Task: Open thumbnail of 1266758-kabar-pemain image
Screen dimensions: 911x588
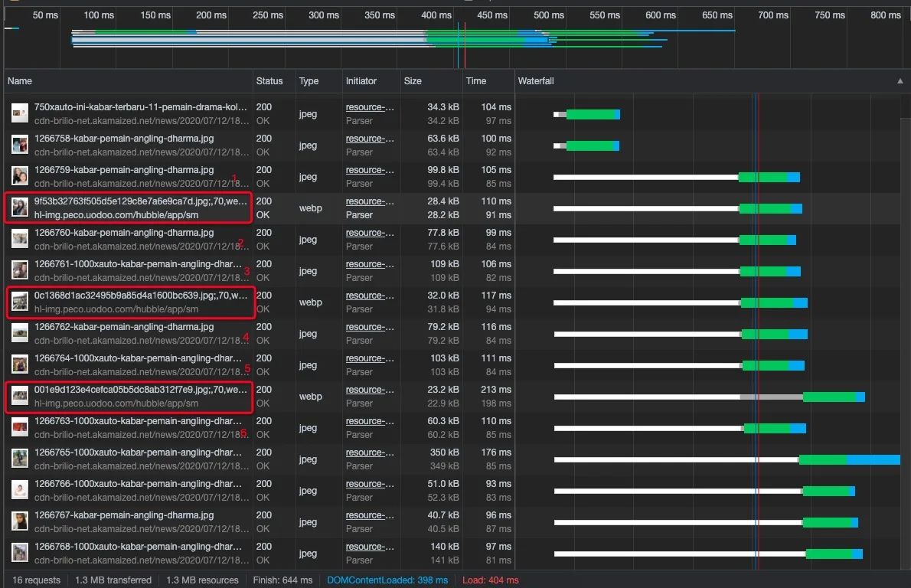Action: tap(20, 145)
